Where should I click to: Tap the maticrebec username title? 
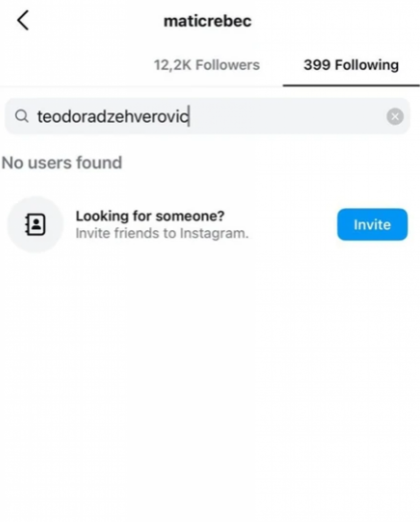(x=207, y=21)
